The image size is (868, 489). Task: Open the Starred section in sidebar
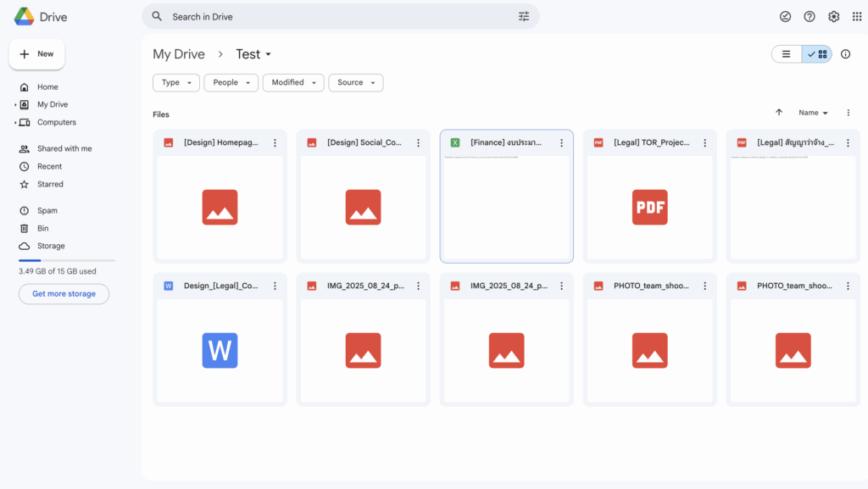50,185
